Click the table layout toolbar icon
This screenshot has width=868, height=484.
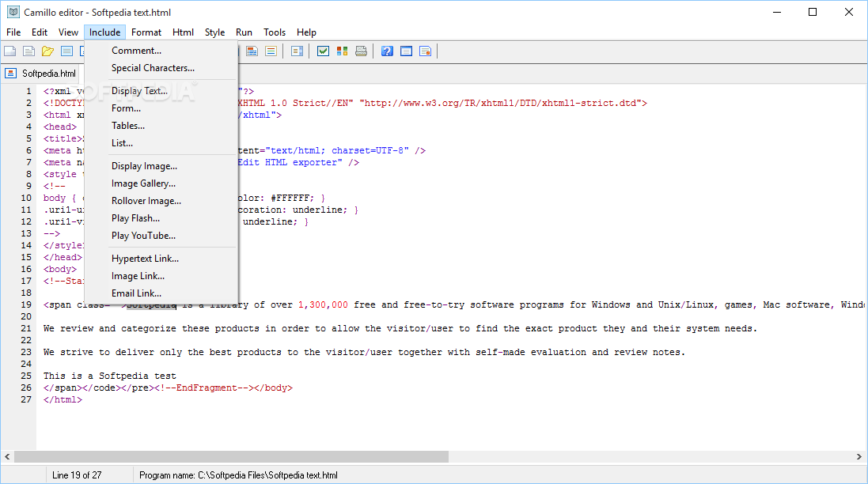click(252, 51)
